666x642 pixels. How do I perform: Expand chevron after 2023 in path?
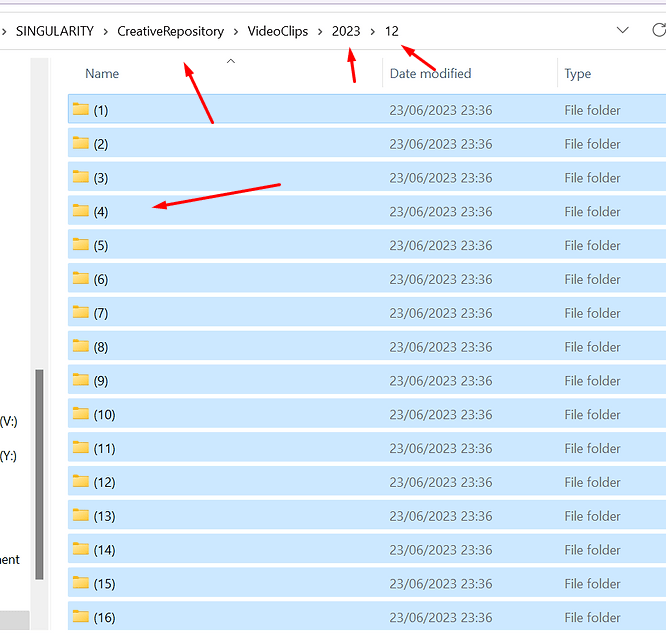click(x=373, y=31)
